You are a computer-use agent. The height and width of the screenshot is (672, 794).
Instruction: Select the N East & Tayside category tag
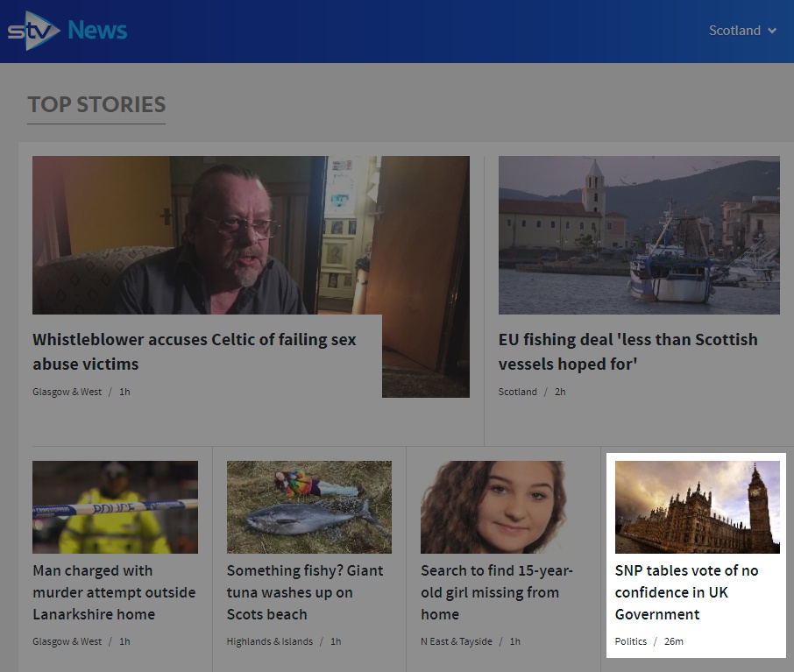pos(457,641)
